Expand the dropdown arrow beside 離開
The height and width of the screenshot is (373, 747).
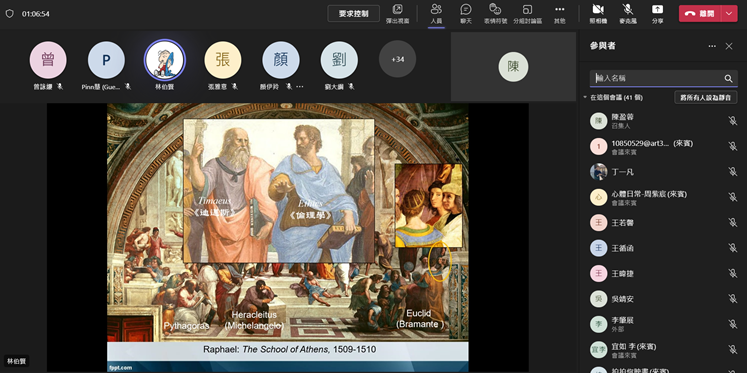click(729, 14)
